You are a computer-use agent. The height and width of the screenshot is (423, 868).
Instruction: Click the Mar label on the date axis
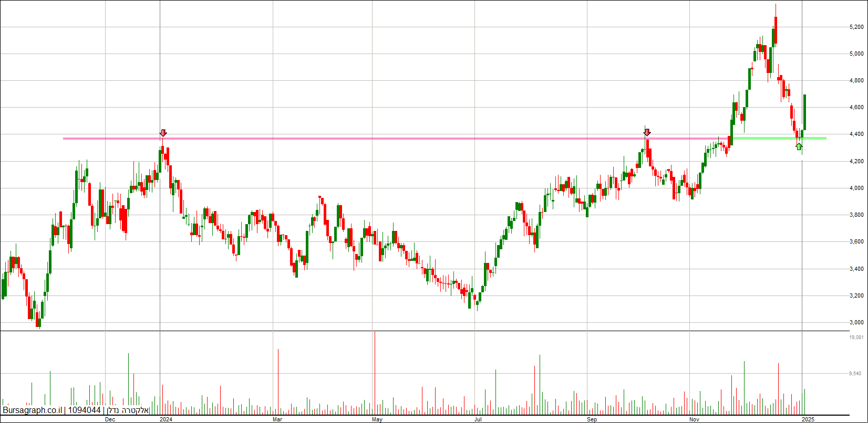pyautogui.click(x=278, y=419)
